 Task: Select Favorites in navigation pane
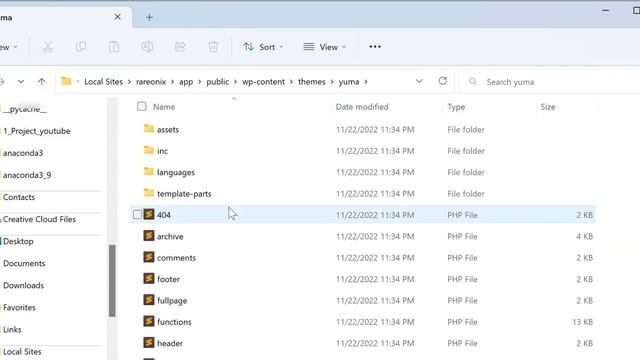click(19, 307)
